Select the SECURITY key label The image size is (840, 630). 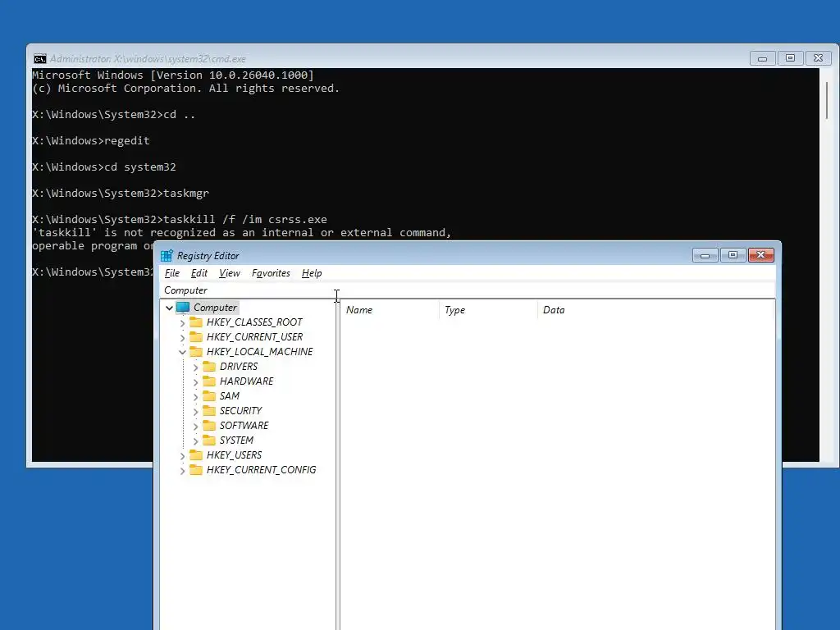(240, 410)
